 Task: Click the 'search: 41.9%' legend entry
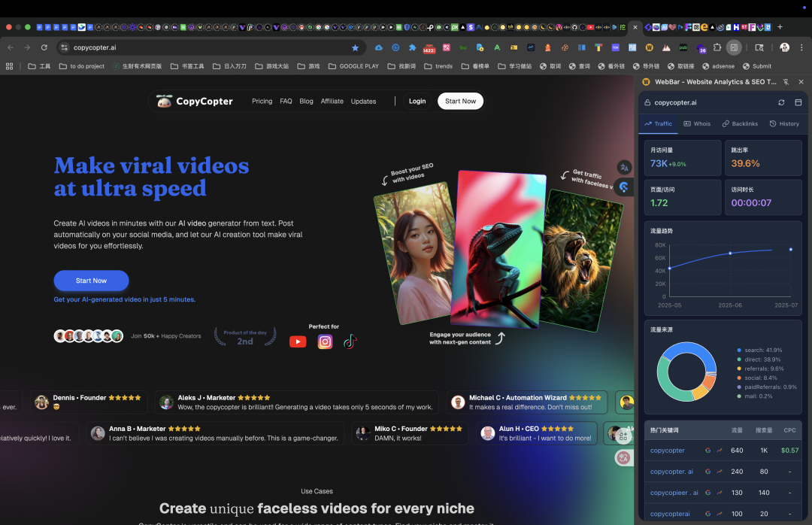tap(759, 351)
